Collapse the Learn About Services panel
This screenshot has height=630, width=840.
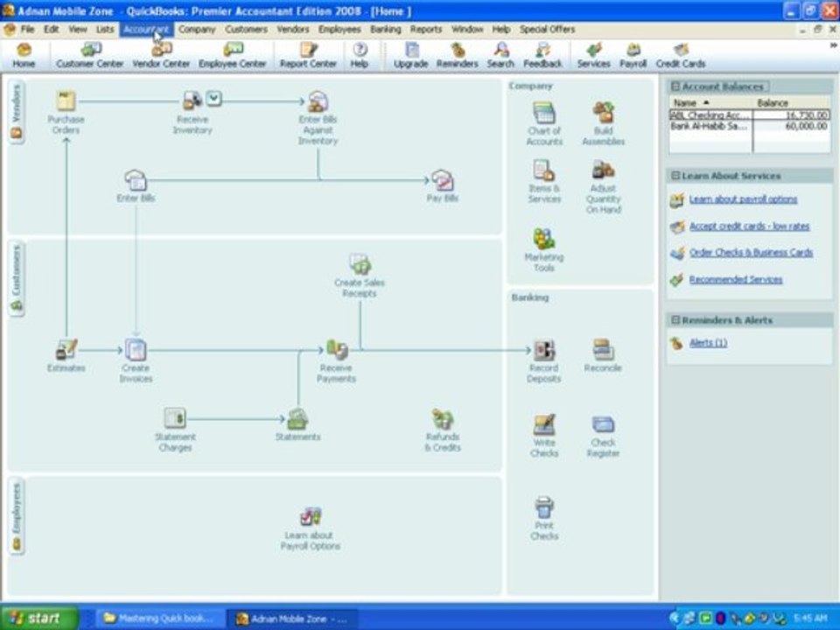[x=675, y=176]
